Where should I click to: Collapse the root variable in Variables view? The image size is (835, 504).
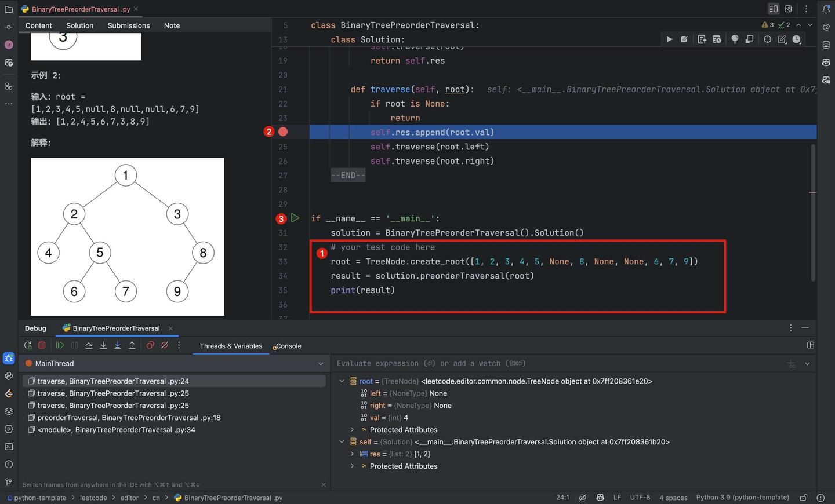point(342,381)
